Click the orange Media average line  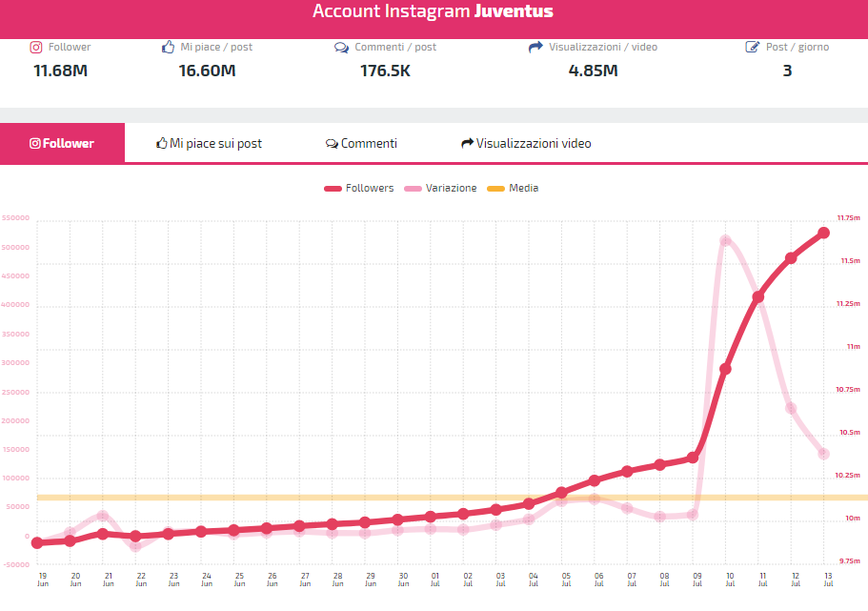point(453,498)
